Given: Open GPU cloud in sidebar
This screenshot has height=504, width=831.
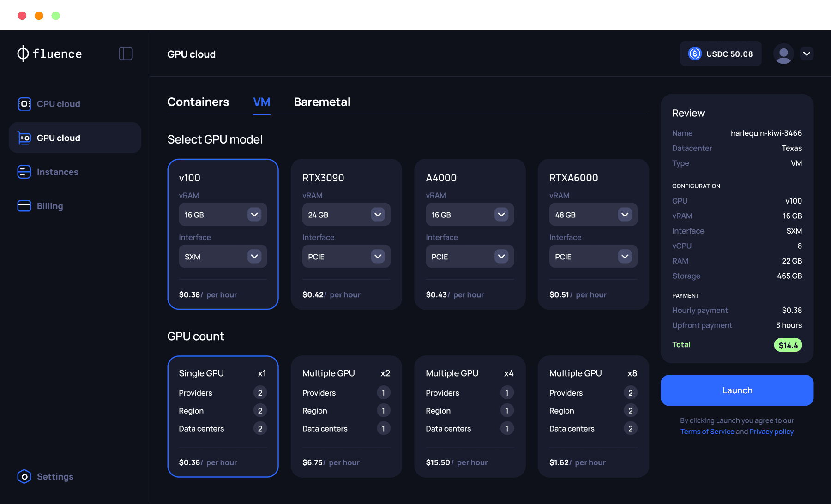Looking at the screenshot, I should pos(75,138).
